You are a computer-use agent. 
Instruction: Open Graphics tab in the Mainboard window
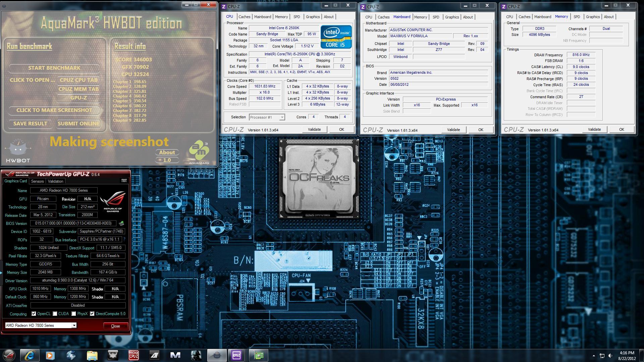coord(452,17)
